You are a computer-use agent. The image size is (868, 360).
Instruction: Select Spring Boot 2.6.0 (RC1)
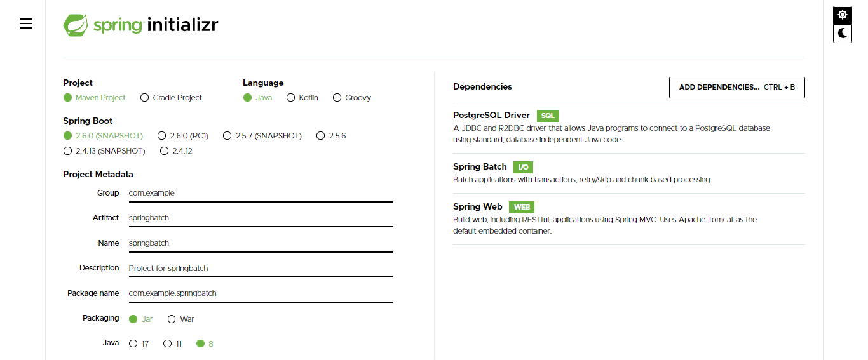162,136
